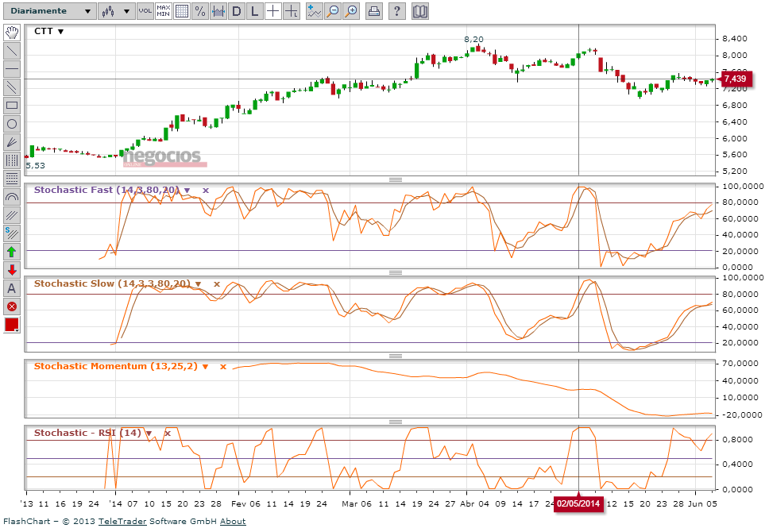Viewport: 769px width, 532px height.
Task: Select the circle drawing tool
Action: pyautogui.click(x=12, y=124)
